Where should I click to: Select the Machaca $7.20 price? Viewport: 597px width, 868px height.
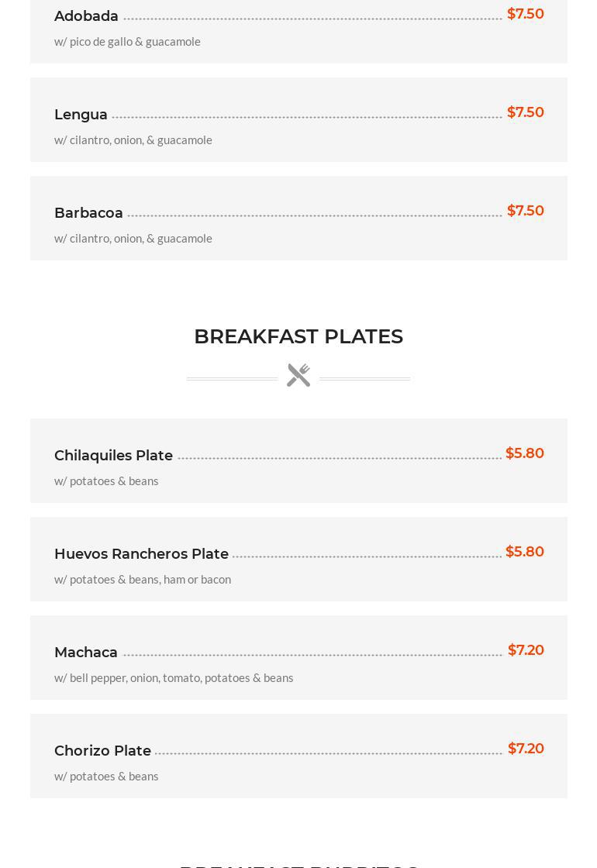click(x=526, y=650)
